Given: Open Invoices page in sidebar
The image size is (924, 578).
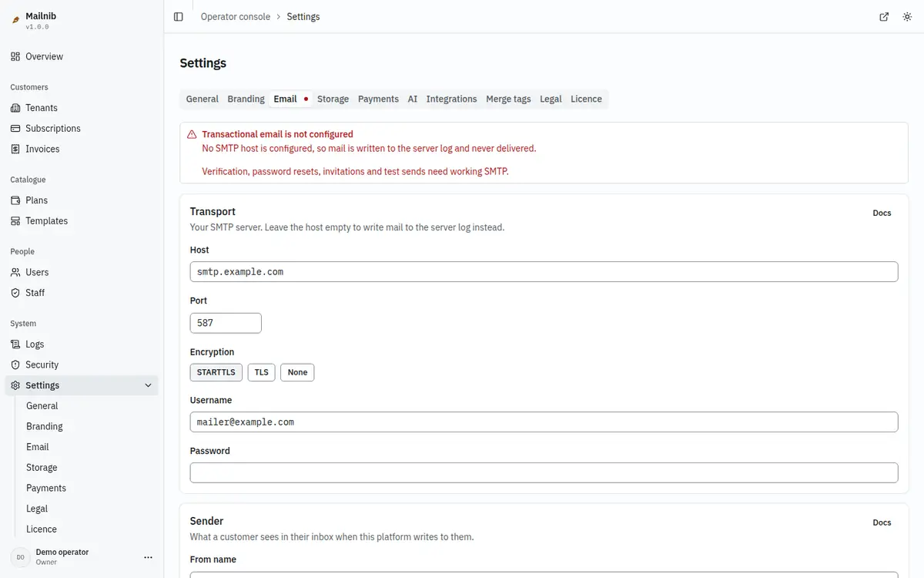Looking at the screenshot, I should coord(82,149).
